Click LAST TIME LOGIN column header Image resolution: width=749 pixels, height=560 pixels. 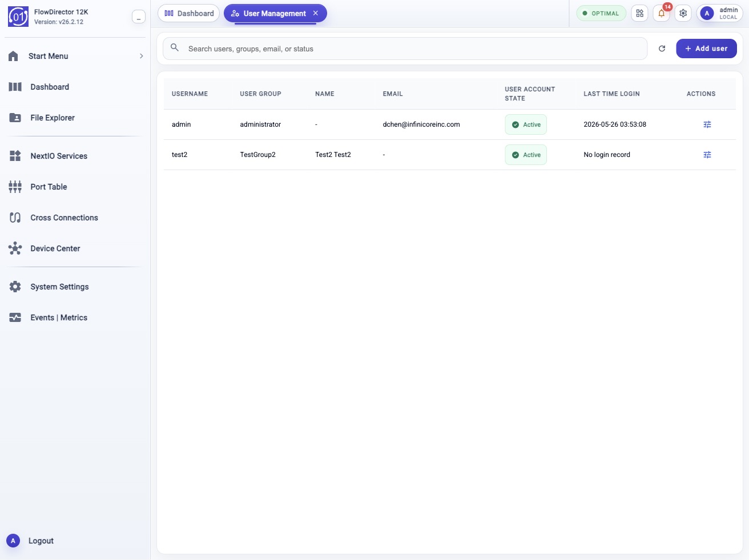(611, 94)
